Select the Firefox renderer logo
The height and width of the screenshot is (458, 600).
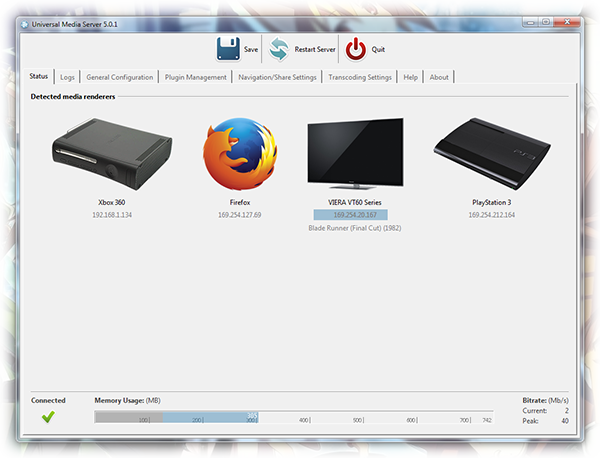click(240, 154)
